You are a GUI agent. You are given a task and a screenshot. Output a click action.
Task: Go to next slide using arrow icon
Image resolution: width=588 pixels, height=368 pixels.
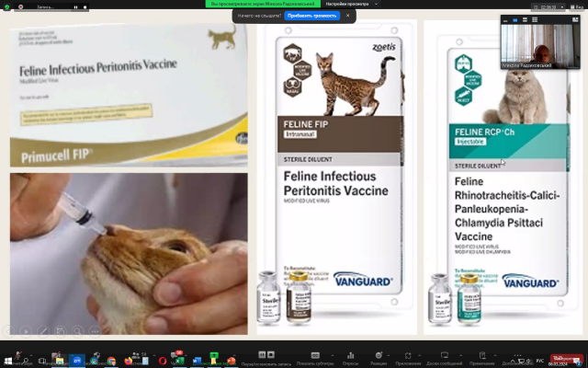(x=27, y=331)
